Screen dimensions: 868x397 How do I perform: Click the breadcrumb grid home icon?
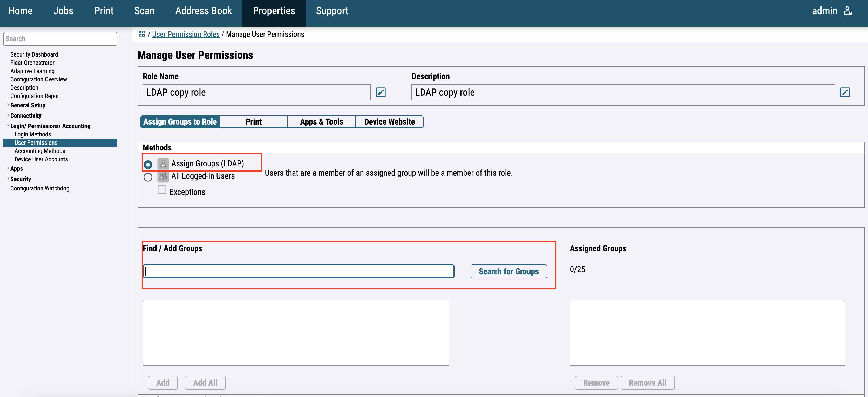click(x=141, y=34)
